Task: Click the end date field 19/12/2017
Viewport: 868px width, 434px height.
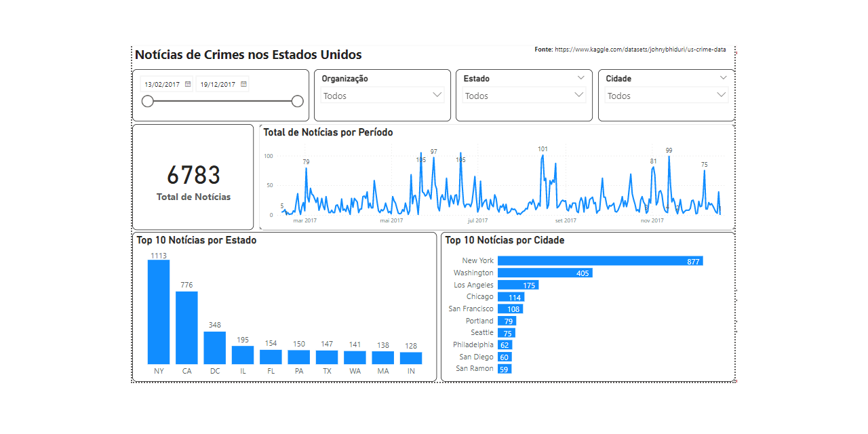Action: (218, 83)
